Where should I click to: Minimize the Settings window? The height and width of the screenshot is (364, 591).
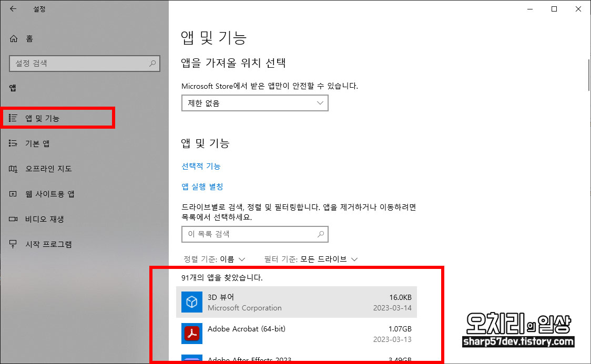(x=530, y=9)
